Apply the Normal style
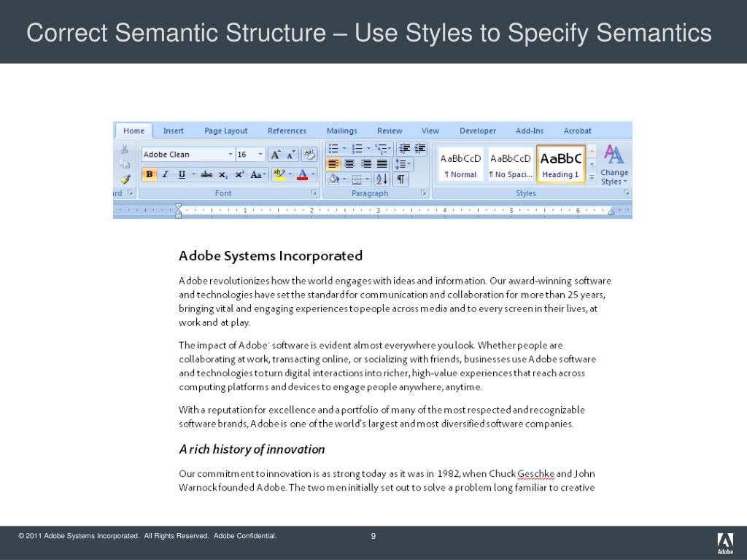The width and height of the screenshot is (747, 560). [x=461, y=165]
